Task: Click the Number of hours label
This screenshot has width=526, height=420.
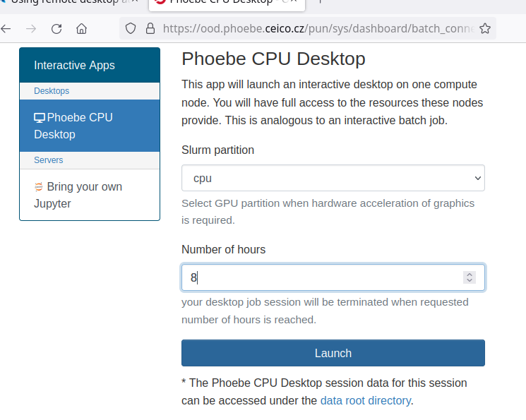Action: pyautogui.click(x=223, y=250)
